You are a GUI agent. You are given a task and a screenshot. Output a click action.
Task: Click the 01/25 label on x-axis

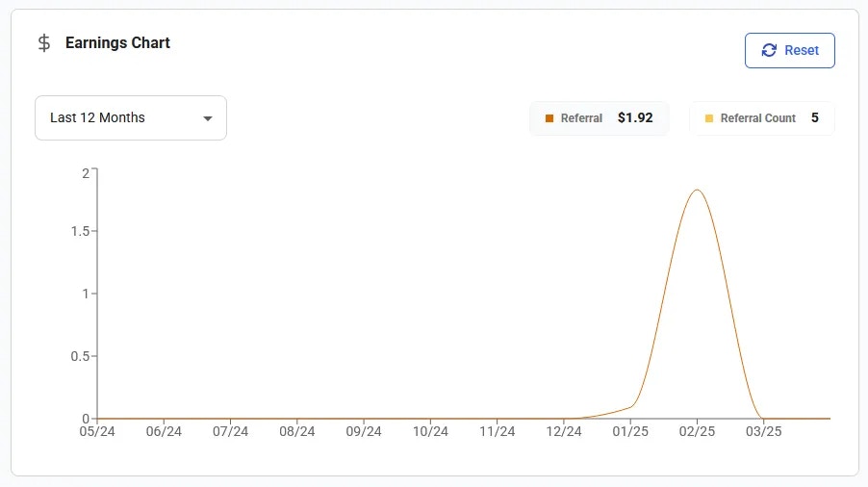click(x=630, y=431)
